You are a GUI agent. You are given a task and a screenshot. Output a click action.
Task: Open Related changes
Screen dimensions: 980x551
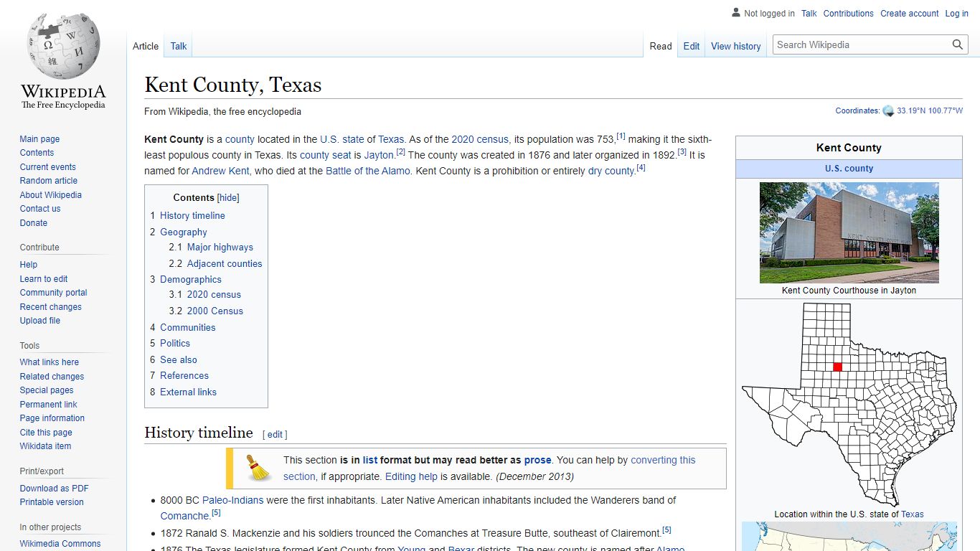tap(52, 377)
